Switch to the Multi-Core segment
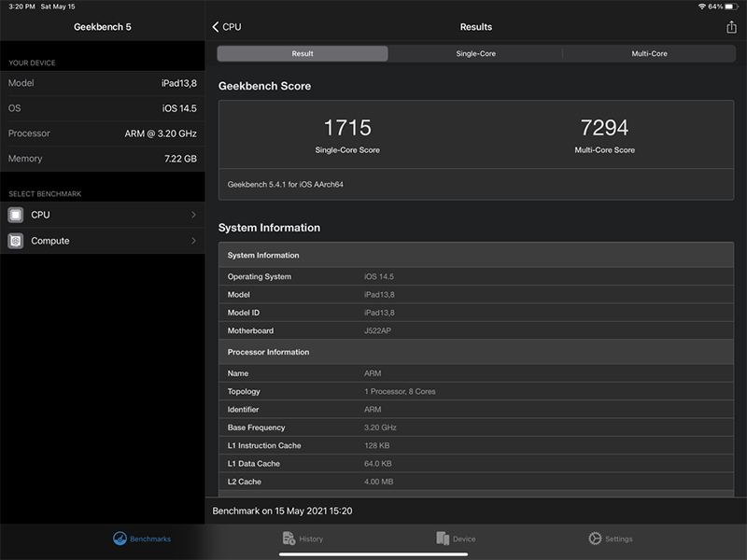Screen dimensions: 747x560 click(649, 54)
